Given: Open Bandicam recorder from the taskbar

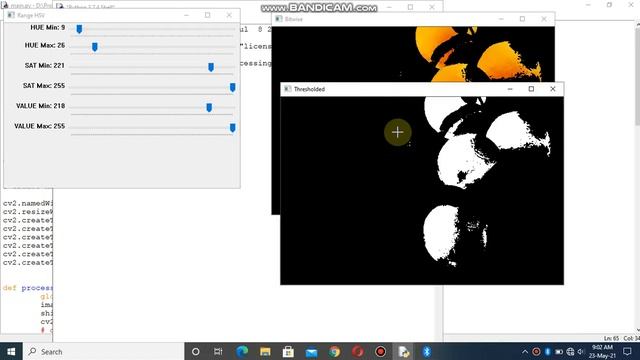Looking at the screenshot, I should 380,351.
